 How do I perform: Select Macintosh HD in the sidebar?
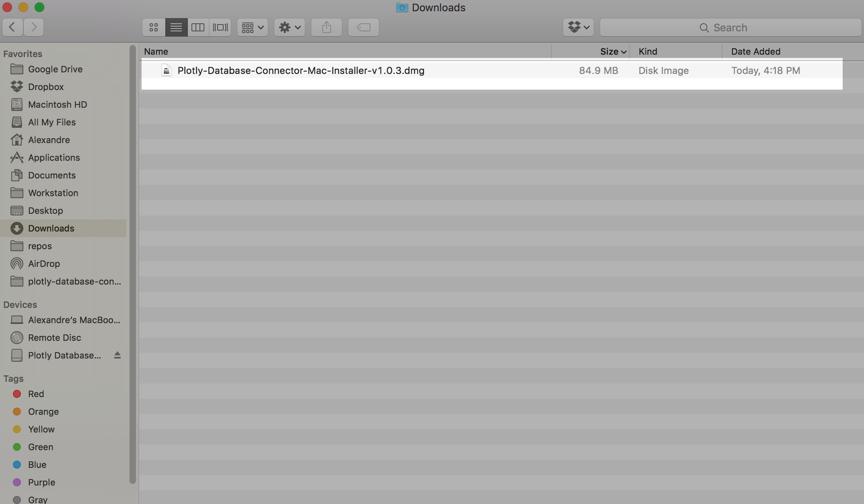[58, 104]
